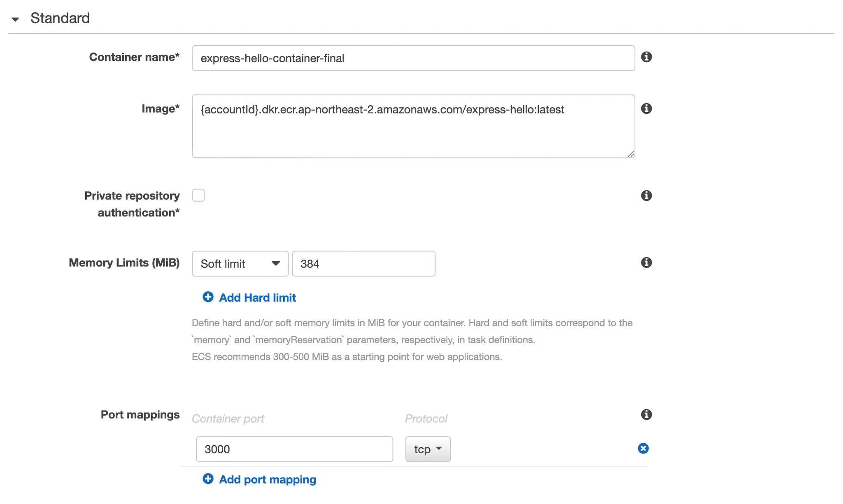This screenshot has height=504, width=843.
Task: Click plus icon beside Add Hard limit
Action: click(x=208, y=297)
